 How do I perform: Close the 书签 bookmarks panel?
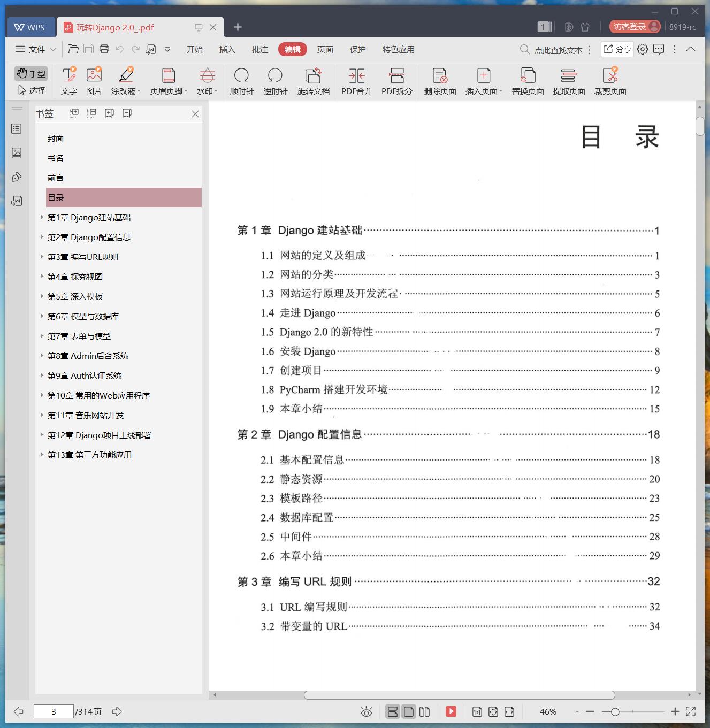(x=195, y=113)
